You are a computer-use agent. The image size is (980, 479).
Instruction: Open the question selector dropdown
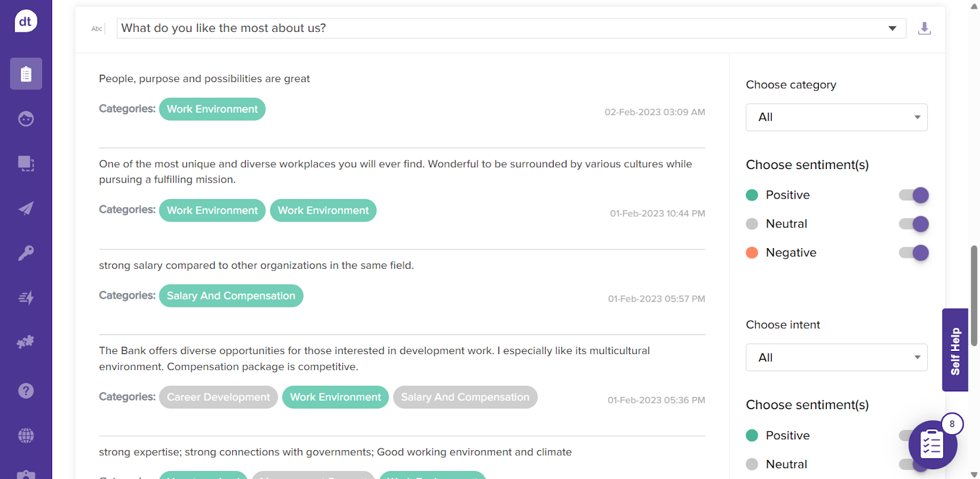pyautogui.click(x=511, y=28)
